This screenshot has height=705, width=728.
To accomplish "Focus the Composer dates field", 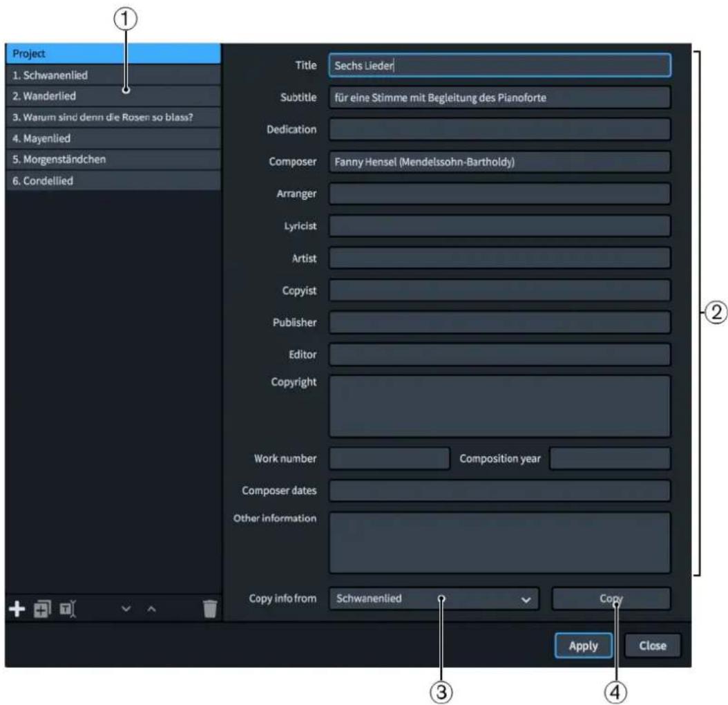I will tap(499, 491).
